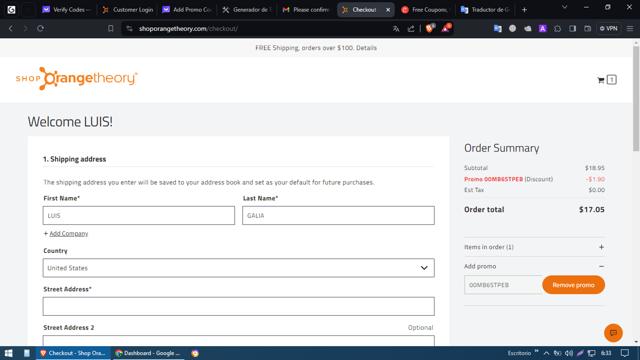Image resolution: width=640 pixels, height=360 pixels.
Task: Open Brave Rewards triangle icon
Action: (446, 28)
